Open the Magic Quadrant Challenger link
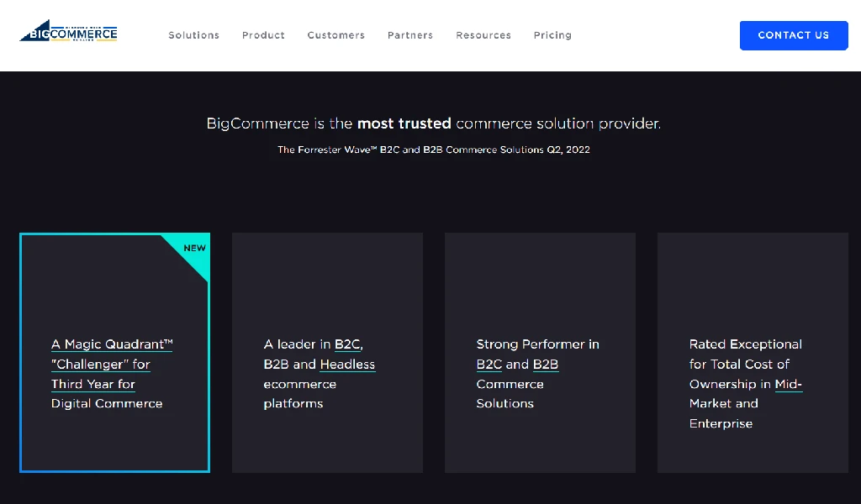 coord(112,365)
